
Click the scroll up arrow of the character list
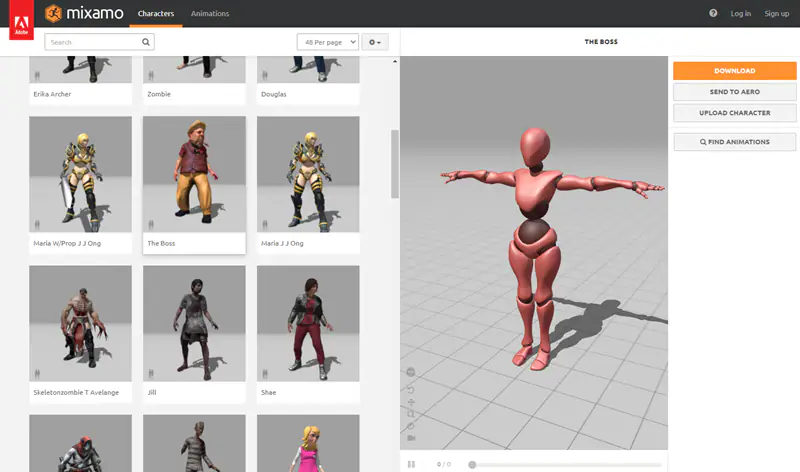394,61
